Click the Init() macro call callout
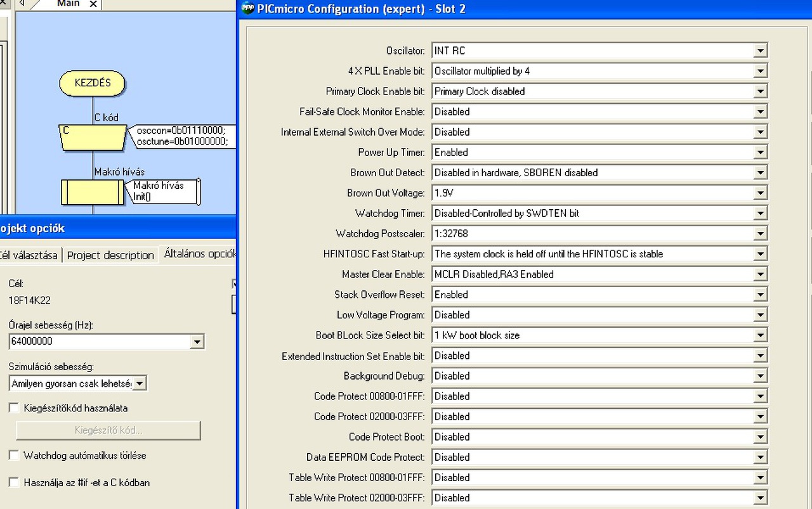This screenshot has width=812, height=509. click(x=164, y=191)
